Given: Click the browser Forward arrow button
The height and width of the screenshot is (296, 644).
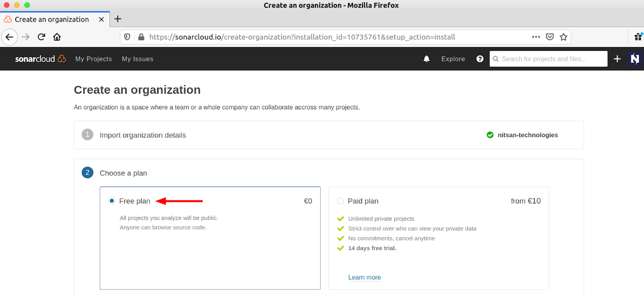Looking at the screenshot, I should (25, 37).
